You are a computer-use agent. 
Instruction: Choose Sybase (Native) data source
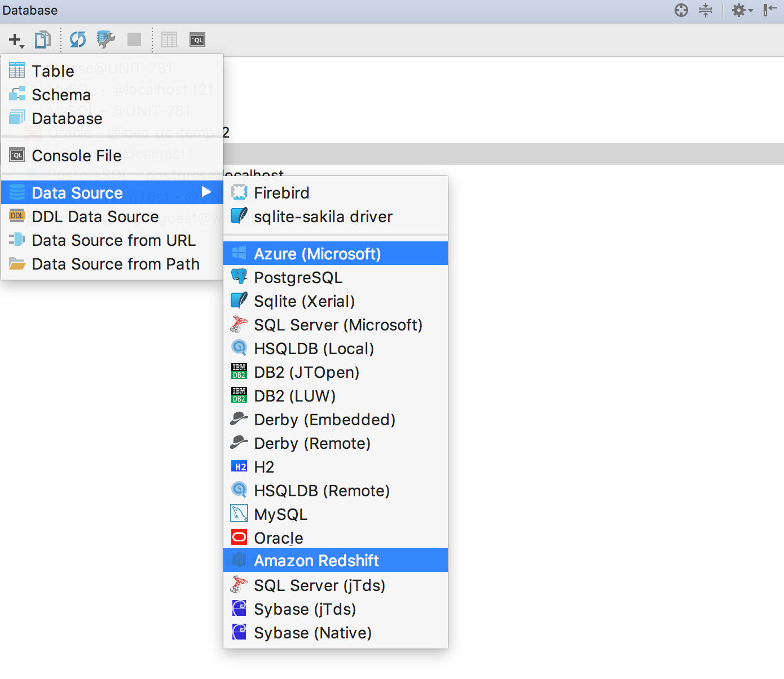(336, 633)
